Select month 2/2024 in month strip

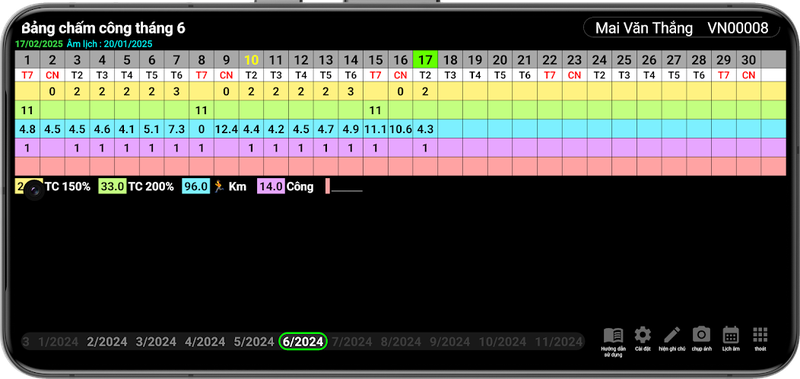pyautogui.click(x=107, y=342)
